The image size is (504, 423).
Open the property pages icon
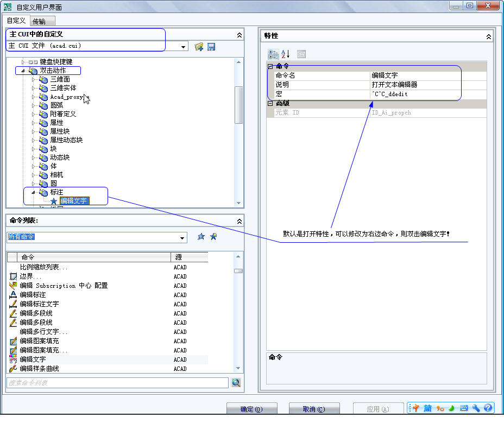[301, 54]
